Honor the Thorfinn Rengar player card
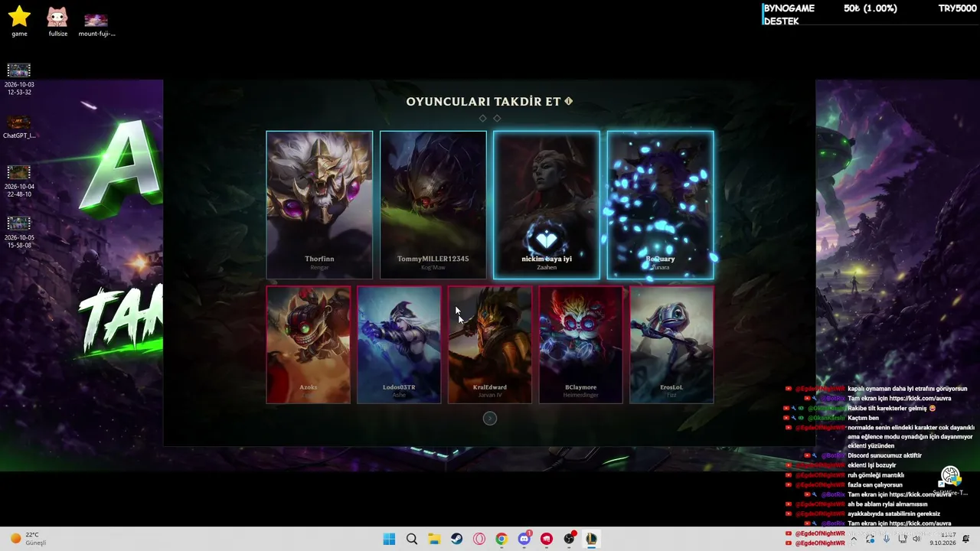 click(x=319, y=205)
